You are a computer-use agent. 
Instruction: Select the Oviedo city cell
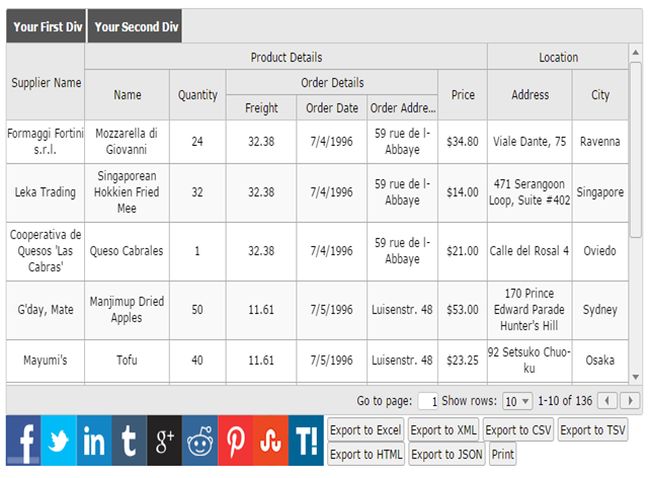click(x=600, y=251)
